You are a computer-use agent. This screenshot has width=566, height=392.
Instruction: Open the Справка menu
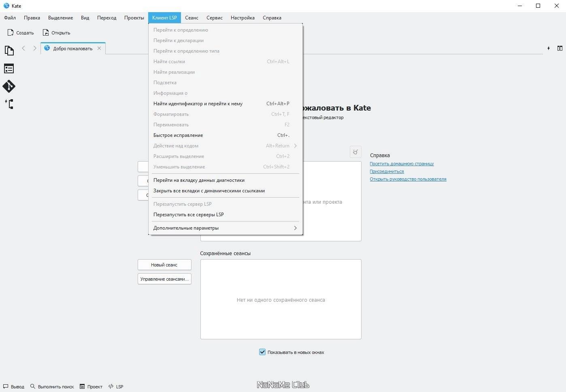(x=272, y=18)
